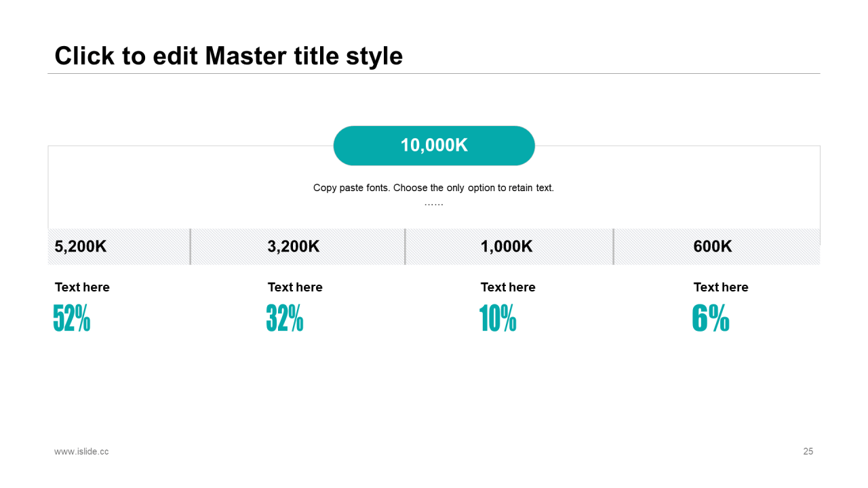
Task: Select the teal 10,000K pill shape
Action: (434, 146)
